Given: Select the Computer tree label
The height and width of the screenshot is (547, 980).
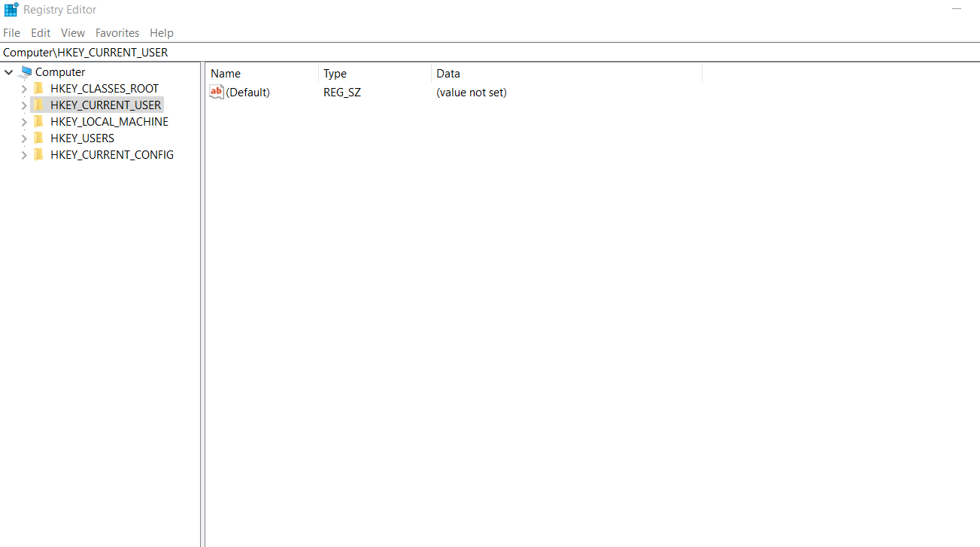Looking at the screenshot, I should click(x=60, y=72).
